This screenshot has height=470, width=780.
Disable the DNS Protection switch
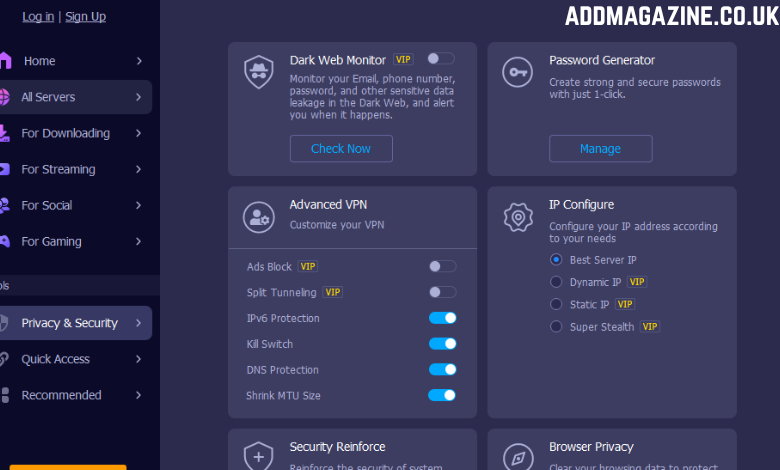pyautogui.click(x=442, y=370)
